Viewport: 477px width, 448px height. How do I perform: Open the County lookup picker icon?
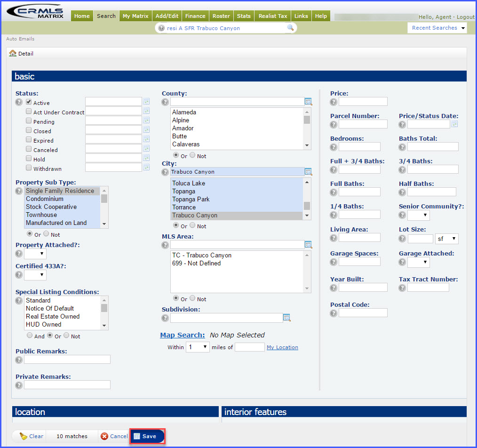click(x=308, y=102)
